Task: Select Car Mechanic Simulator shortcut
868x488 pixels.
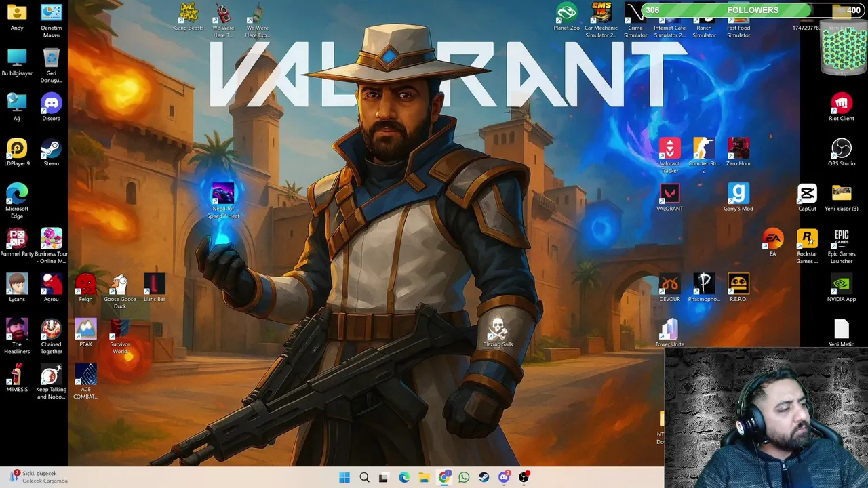Action: (x=601, y=21)
